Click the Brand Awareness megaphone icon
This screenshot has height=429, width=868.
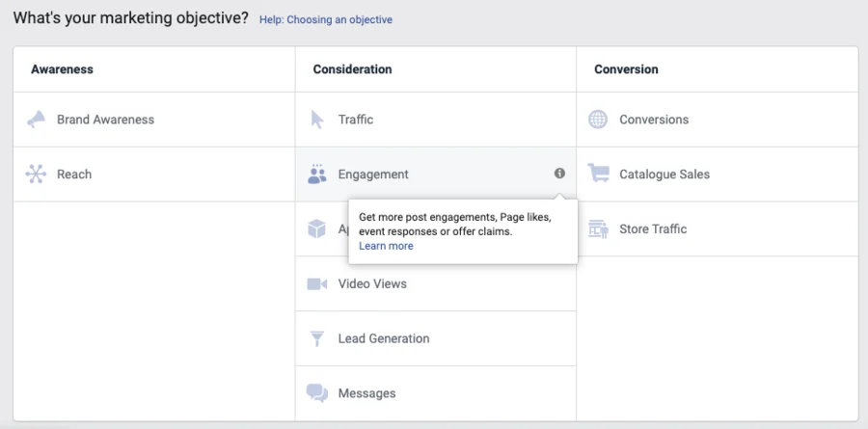pyautogui.click(x=36, y=120)
